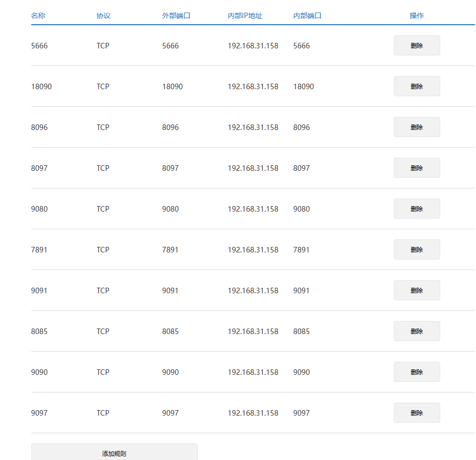This screenshot has width=476, height=460.
Task: Delete the 9097 port rule
Action: point(416,413)
